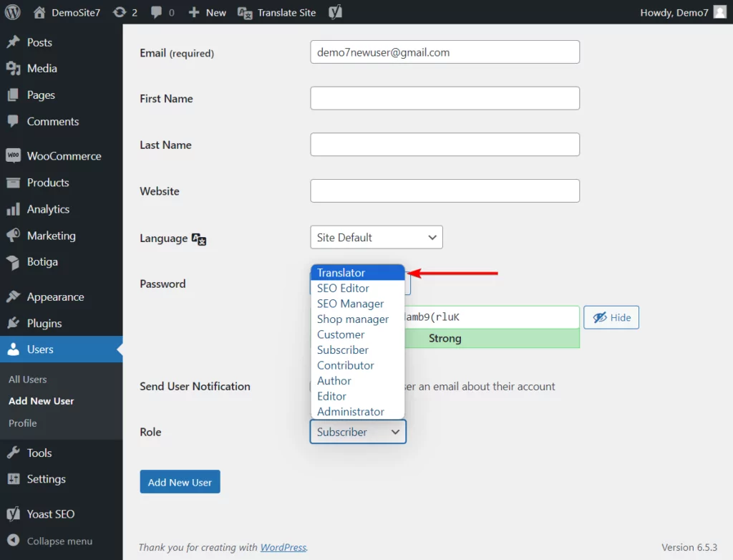Viewport: 733px width, 560px height.
Task: Open the WordPress footer link
Action: tap(283, 547)
